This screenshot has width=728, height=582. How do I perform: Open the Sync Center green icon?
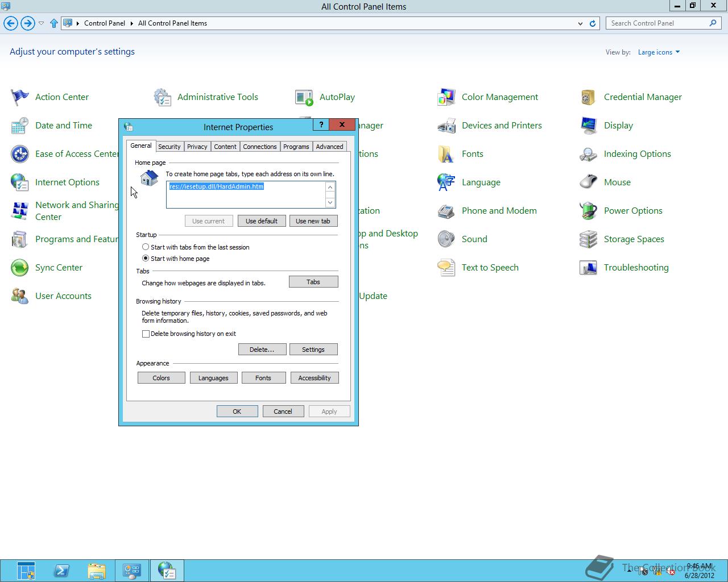(20, 268)
